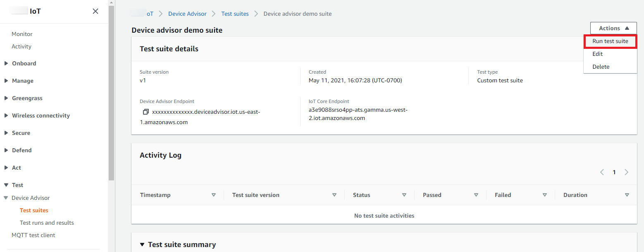Open the Actions dropdown menu

613,28
